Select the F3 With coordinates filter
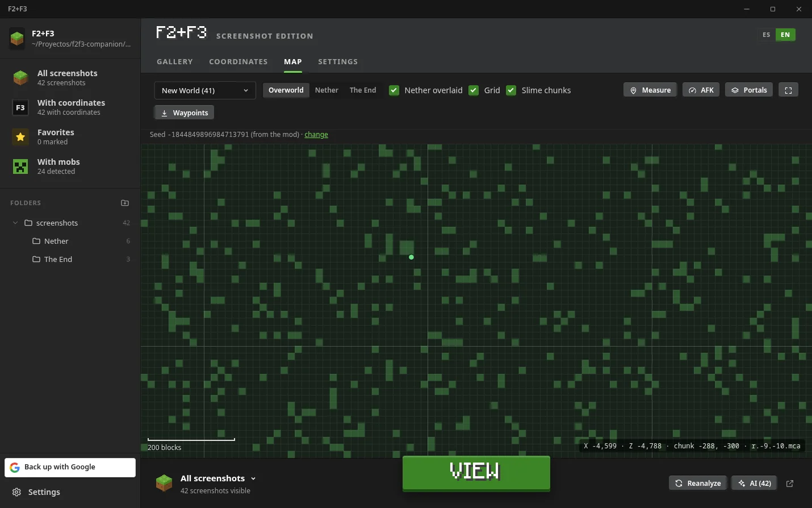812x508 pixels. pos(70,107)
